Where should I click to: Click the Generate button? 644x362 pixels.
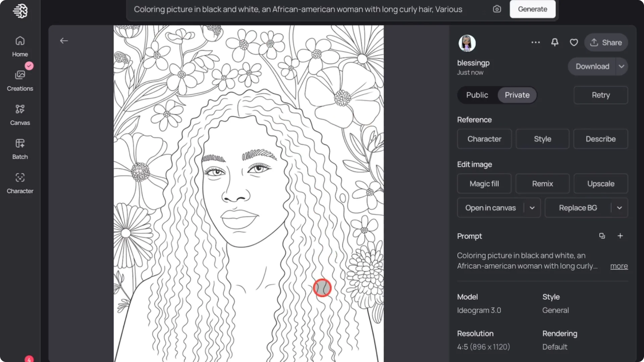tap(532, 9)
